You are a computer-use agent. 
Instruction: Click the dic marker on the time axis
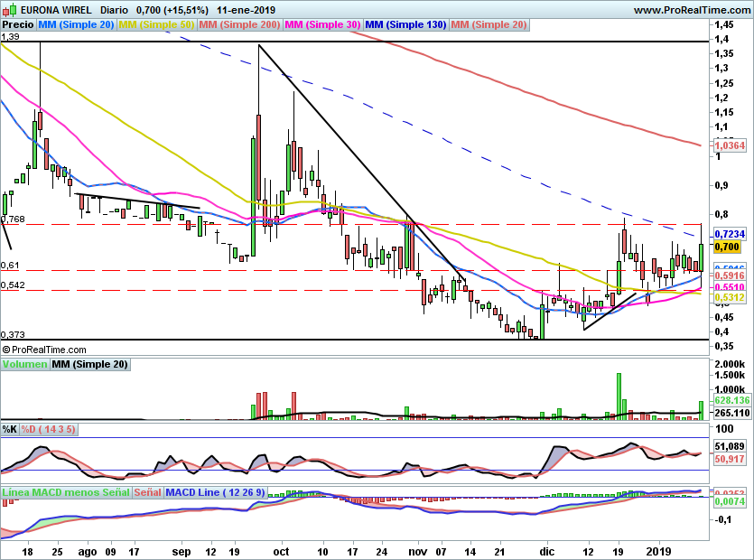(x=546, y=551)
